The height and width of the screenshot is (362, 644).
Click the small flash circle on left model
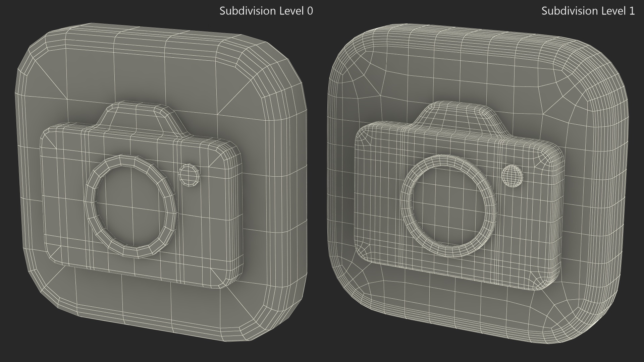(190, 175)
